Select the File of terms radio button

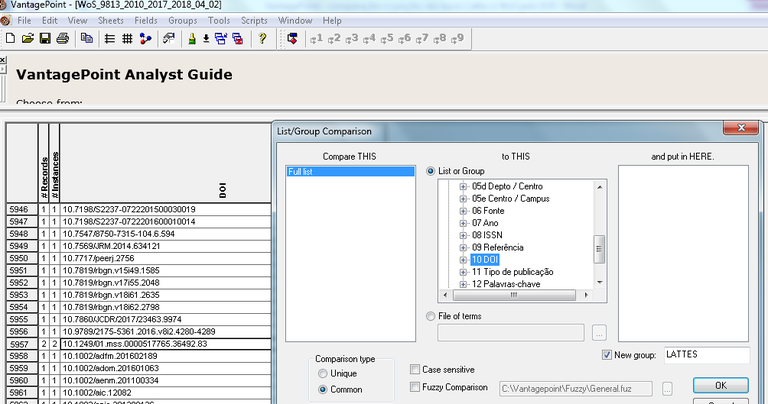point(431,316)
